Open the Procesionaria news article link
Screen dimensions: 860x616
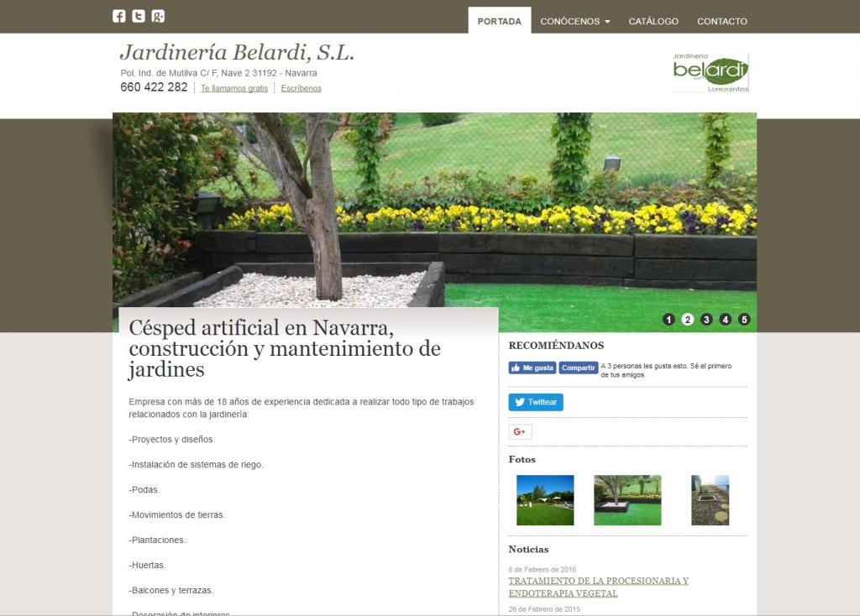coord(598,587)
